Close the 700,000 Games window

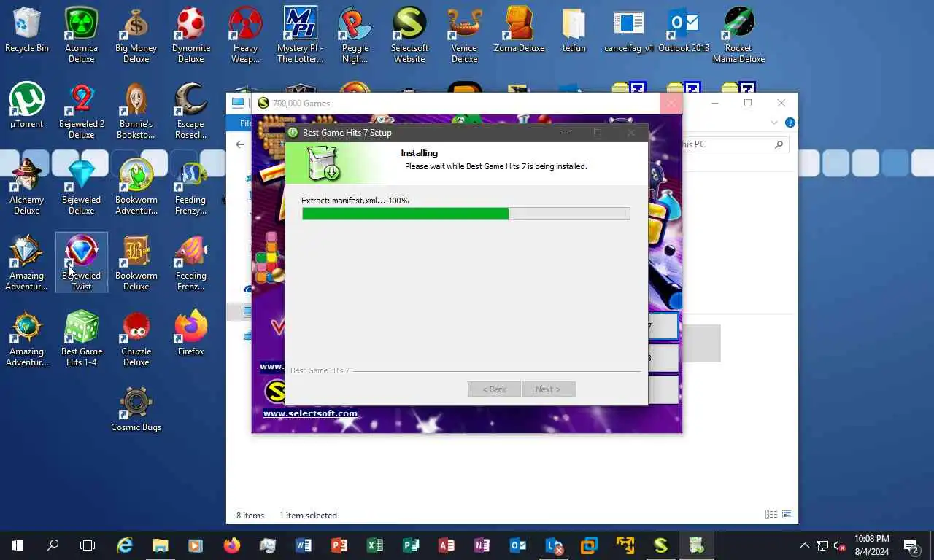[671, 104]
